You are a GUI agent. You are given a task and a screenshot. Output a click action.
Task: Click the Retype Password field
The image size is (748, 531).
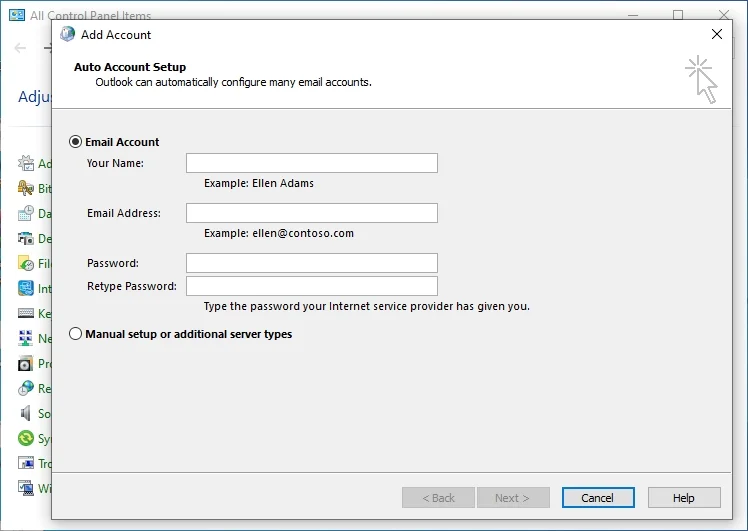(x=312, y=286)
